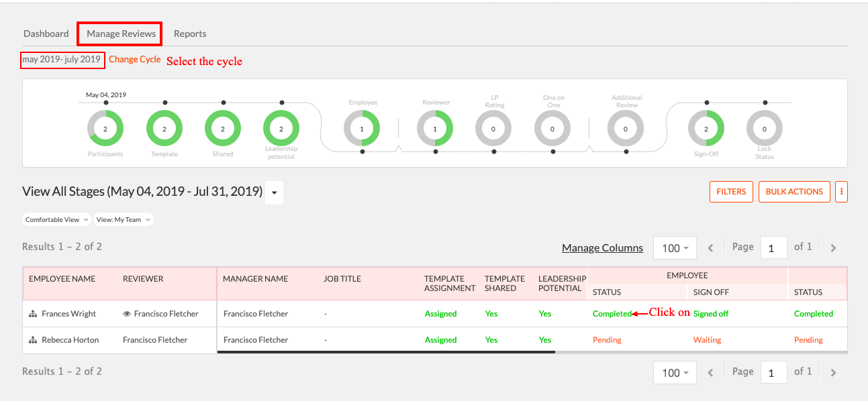Click the Manage Columns link
The height and width of the screenshot is (401, 868).
[x=602, y=248]
